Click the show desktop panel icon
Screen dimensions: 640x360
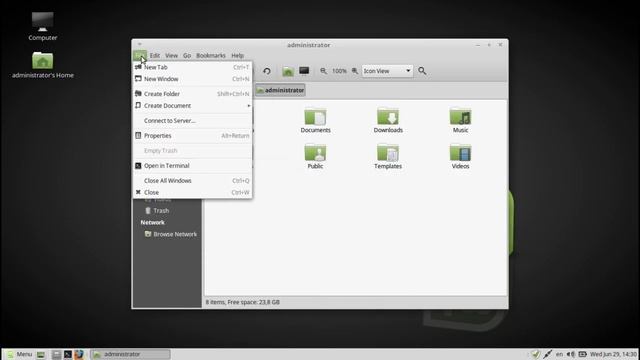point(41,354)
